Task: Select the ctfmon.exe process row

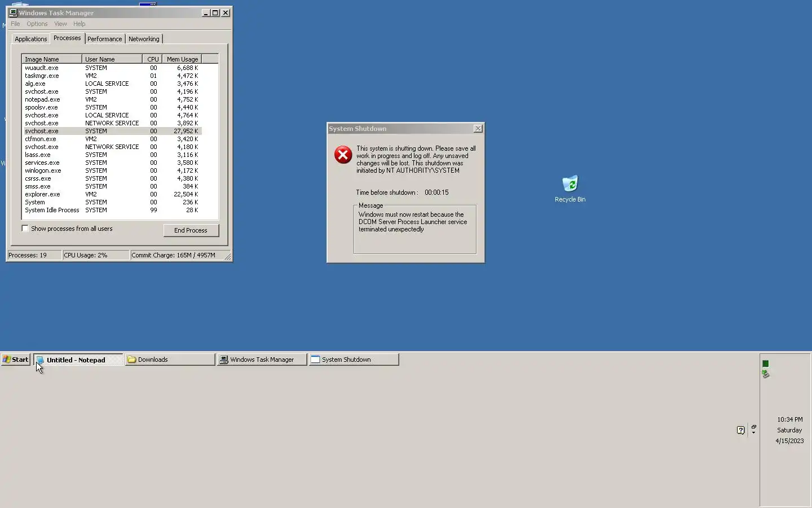Action: [x=112, y=139]
